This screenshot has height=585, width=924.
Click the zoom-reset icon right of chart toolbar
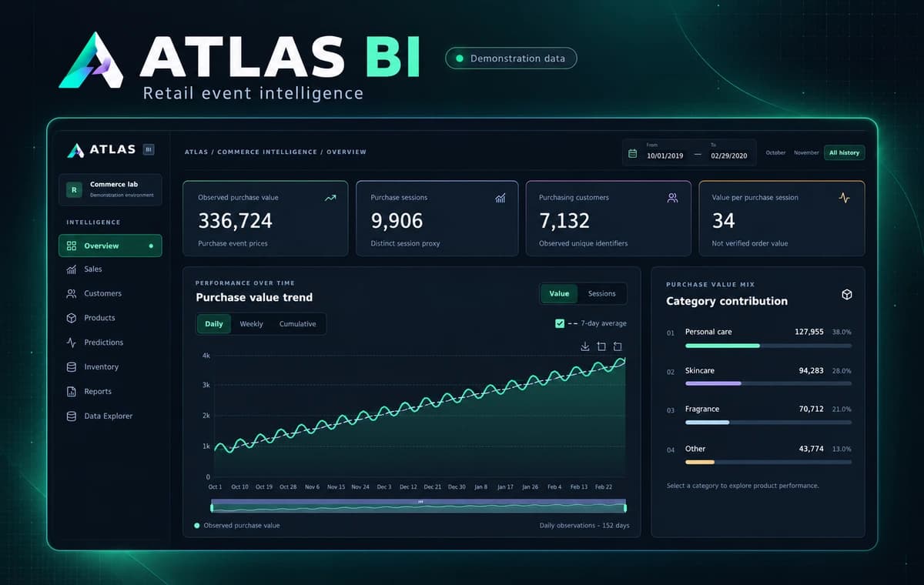click(618, 347)
